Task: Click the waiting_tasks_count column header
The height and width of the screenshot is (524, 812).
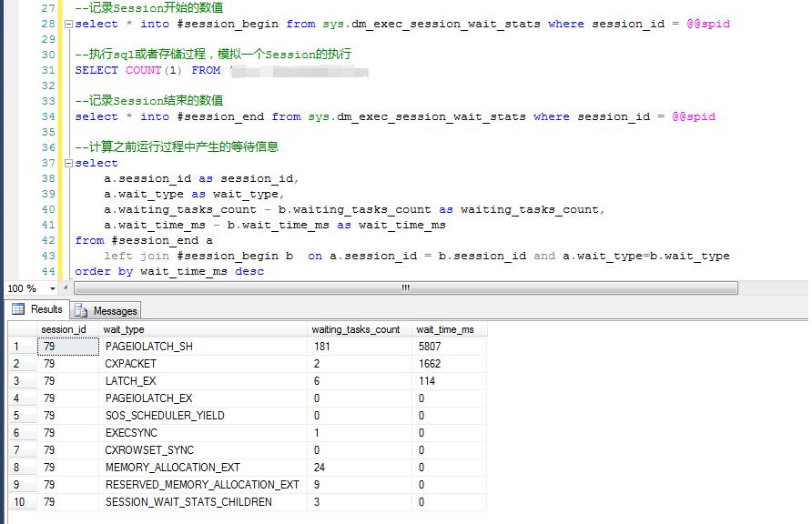Action: pyautogui.click(x=356, y=329)
